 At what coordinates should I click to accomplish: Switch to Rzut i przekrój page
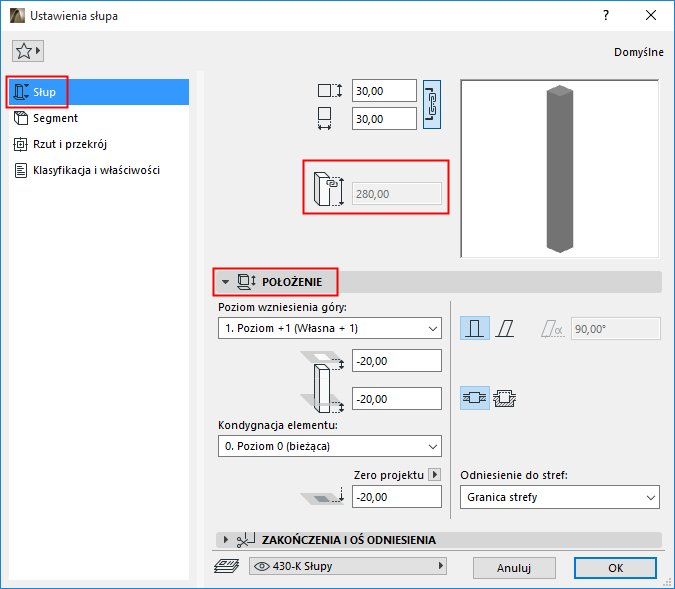(99, 144)
